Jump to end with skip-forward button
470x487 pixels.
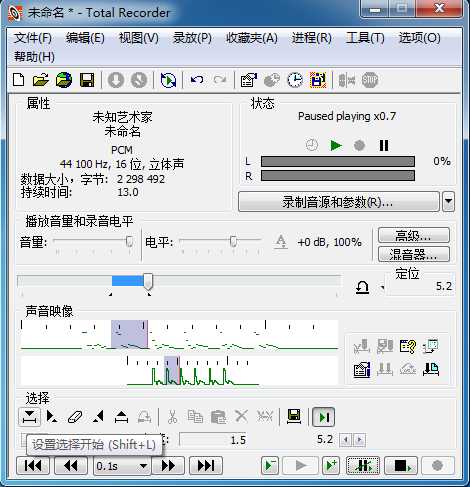pyautogui.click(x=206, y=465)
